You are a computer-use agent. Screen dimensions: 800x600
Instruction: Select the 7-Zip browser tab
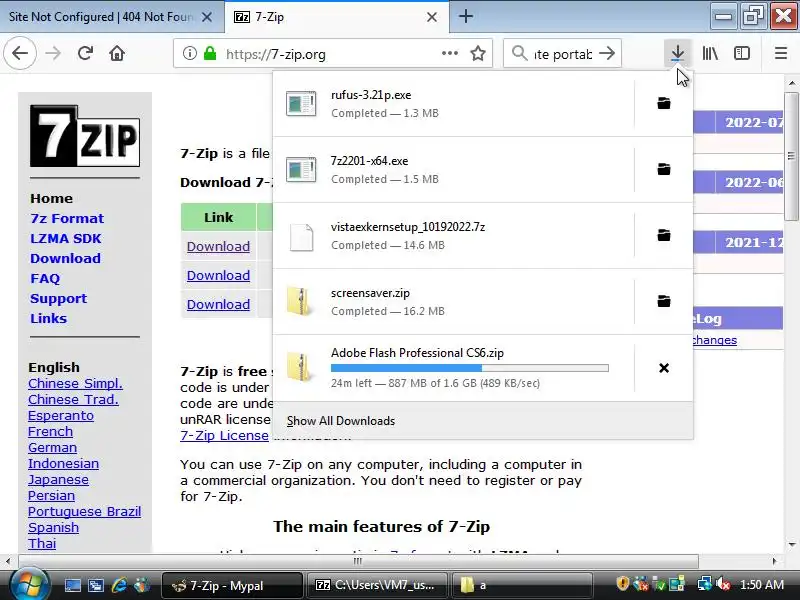point(337,17)
